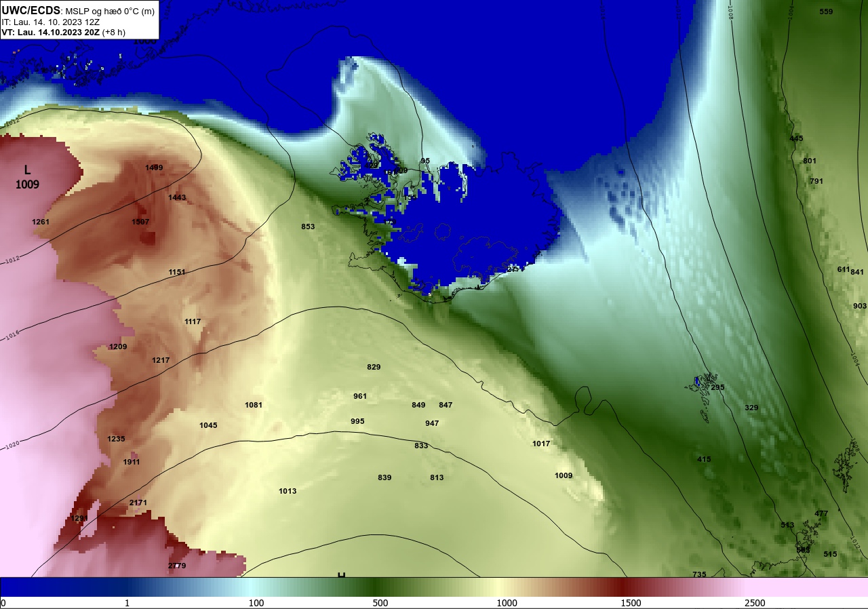Click the 295 value near the Faroe Islands
868x609 pixels.
(717, 387)
